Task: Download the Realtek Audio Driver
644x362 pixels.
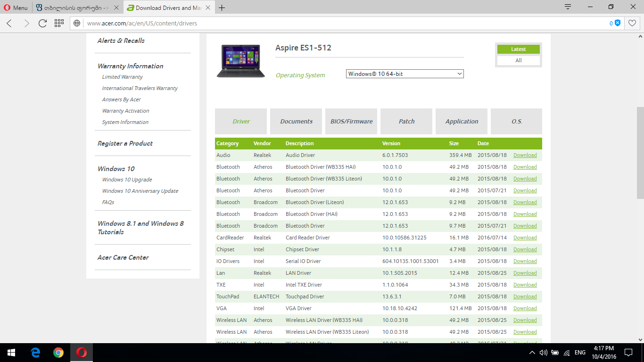Action: click(x=525, y=155)
